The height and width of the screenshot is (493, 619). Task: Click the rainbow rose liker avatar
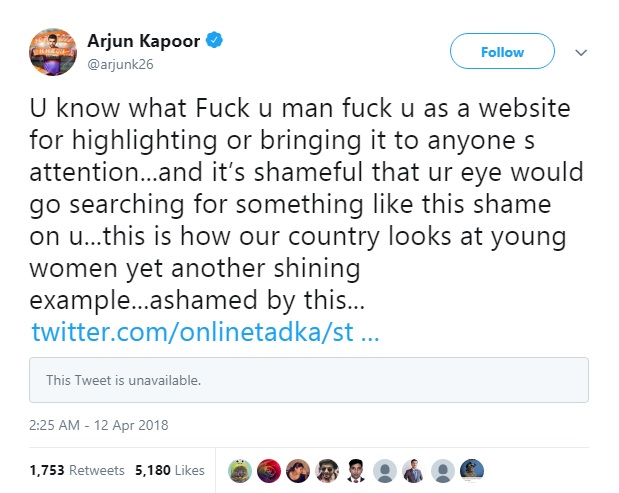tap(269, 469)
